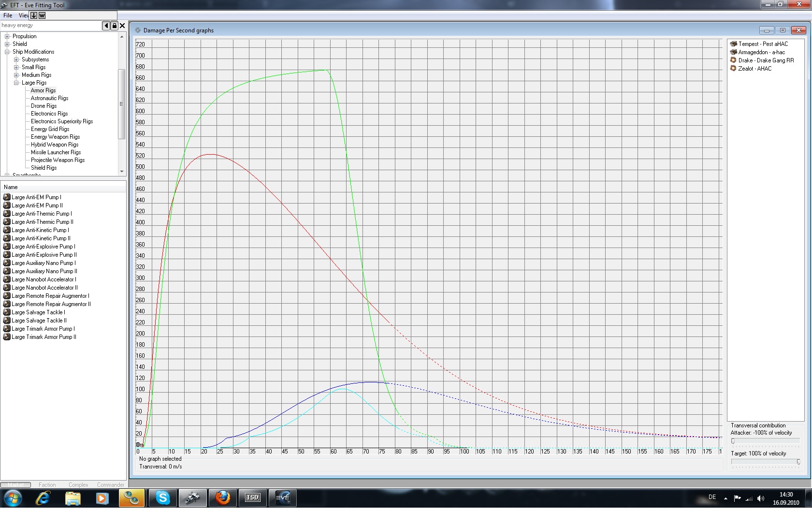This screenshot has height=526, width=812.
Task: Click the Tempest - Pest aHAC ship icon
Action: (733, 44)
